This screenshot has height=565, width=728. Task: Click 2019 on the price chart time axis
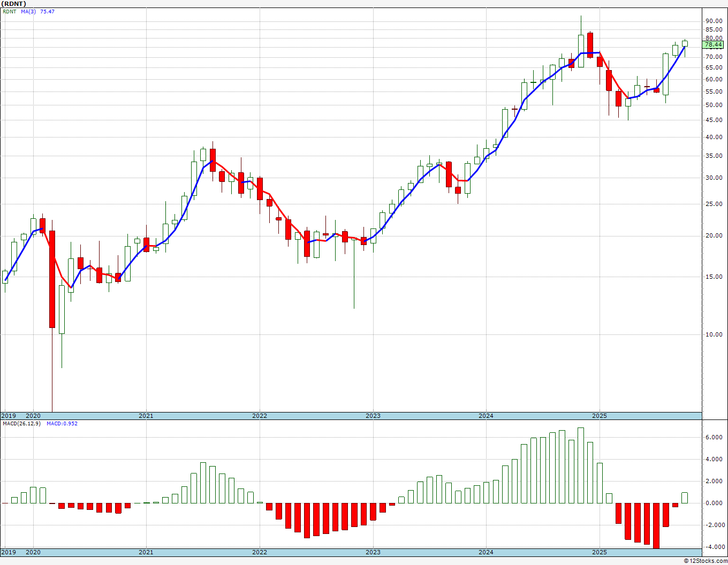pos(8,416)
